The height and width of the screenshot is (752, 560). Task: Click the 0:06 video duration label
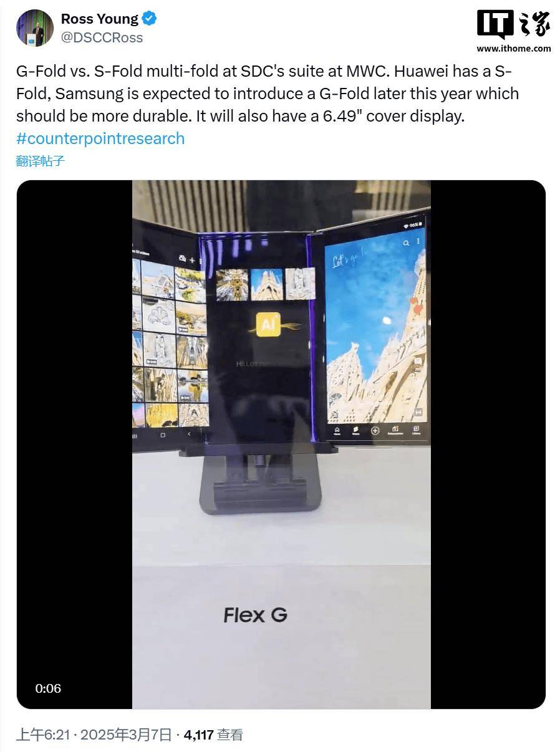pos(48,688)
